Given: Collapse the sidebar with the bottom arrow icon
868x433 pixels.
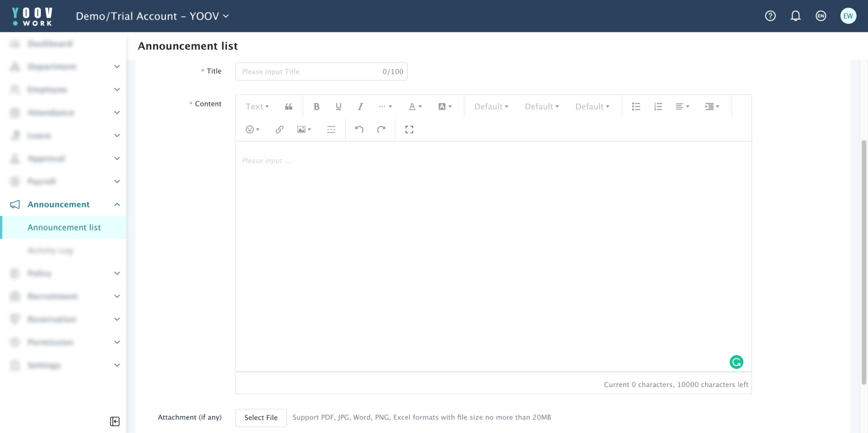Looking at the screenshot, I should [x=114, y=422].
